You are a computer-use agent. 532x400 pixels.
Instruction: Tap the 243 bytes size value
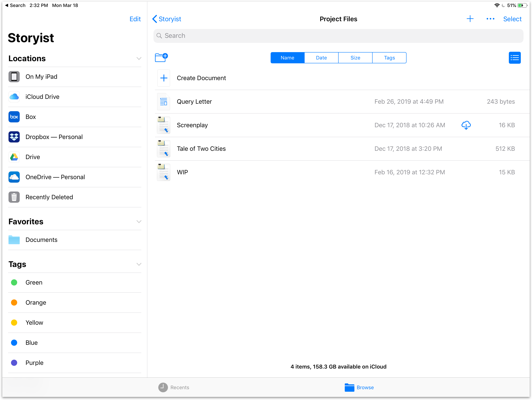coord(501,102)
